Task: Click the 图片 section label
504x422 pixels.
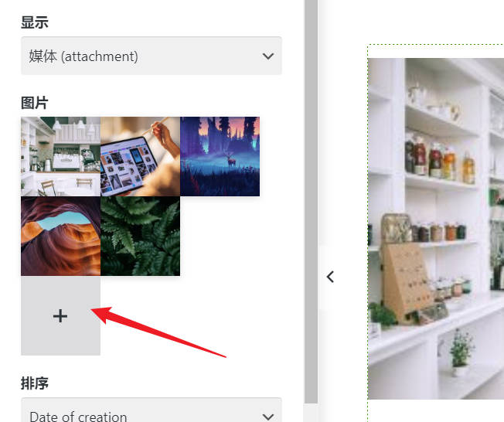Action: tap(35, 103)
